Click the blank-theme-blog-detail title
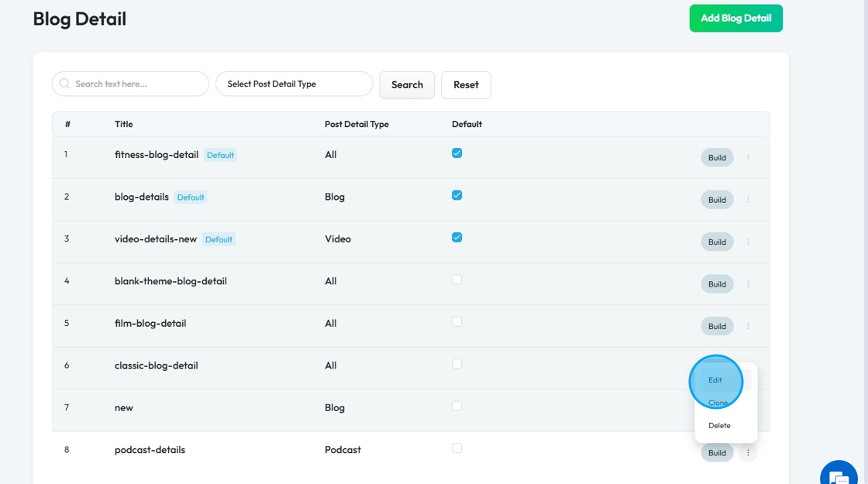 tap(170, 281)
